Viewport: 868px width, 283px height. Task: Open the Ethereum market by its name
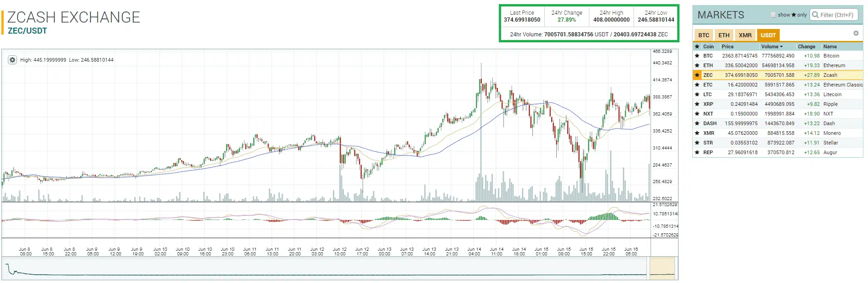[x=834, y=65]
